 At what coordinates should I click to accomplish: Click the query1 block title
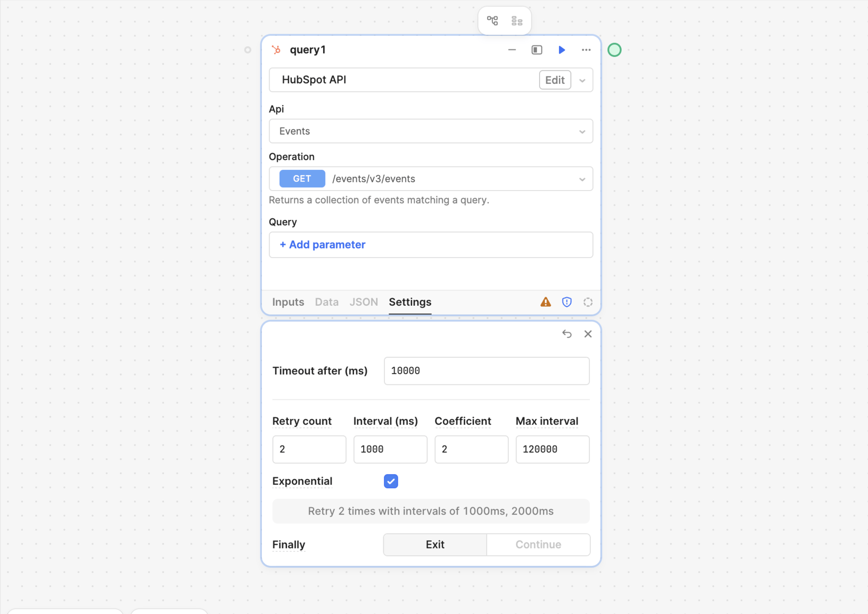click(308, 50)
